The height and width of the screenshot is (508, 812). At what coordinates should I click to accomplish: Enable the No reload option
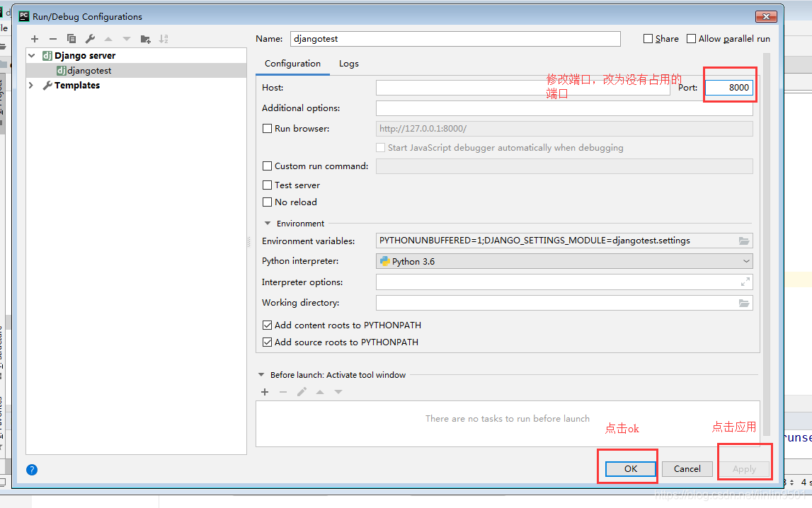tap(268, 202)
